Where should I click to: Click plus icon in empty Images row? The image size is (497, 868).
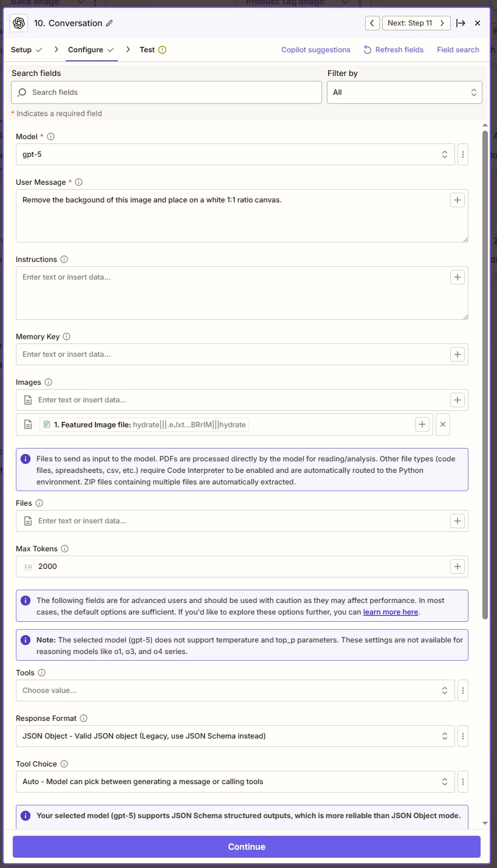pos(458,400)
